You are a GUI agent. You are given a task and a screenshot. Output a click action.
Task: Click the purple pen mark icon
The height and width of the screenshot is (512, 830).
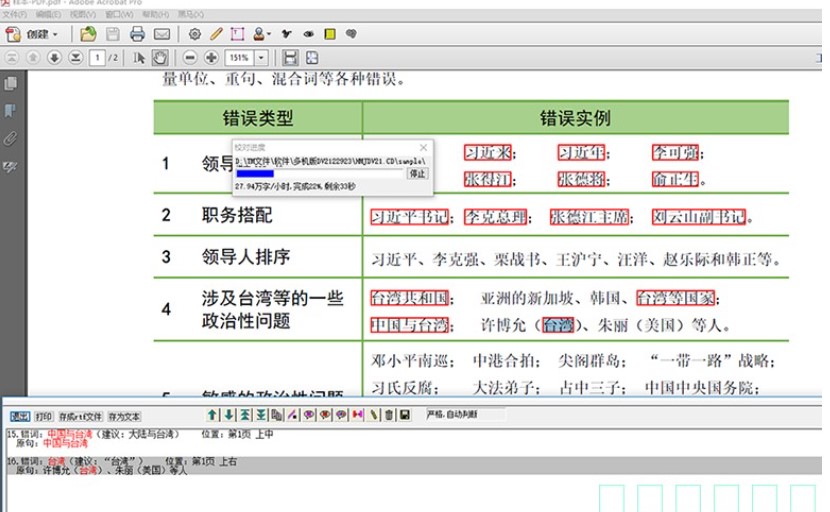[292, 415]
